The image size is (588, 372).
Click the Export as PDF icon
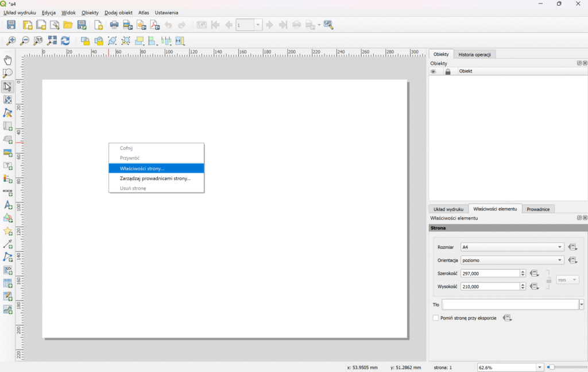[x=155, y=25]
